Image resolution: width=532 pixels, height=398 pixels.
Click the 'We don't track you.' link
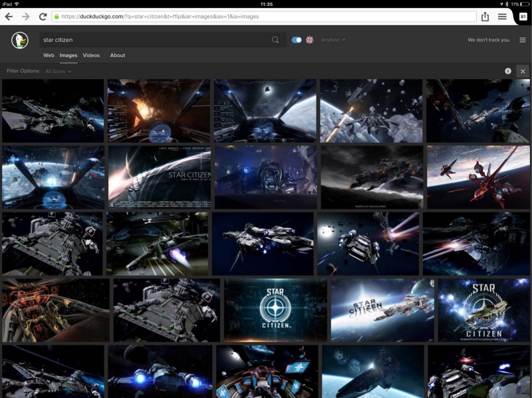click(489, 40)
